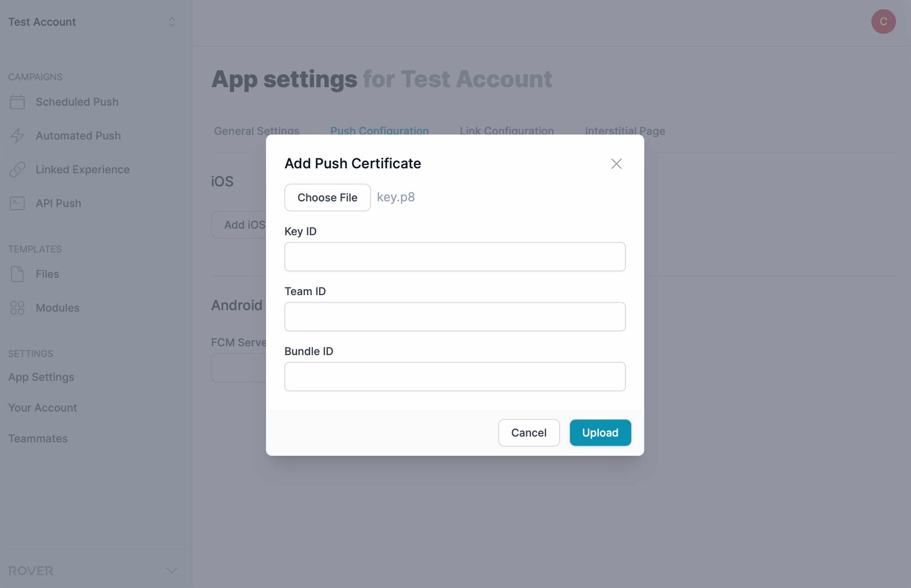Open the General Settings tab
This screenshot has width=911, height=588.
[x=256, y=131]
